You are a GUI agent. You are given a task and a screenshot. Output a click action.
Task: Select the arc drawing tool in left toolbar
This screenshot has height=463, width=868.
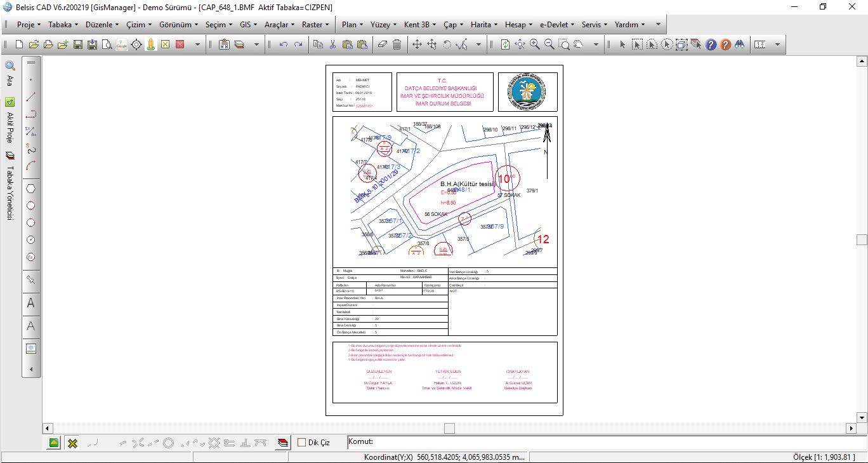point(30,166)
